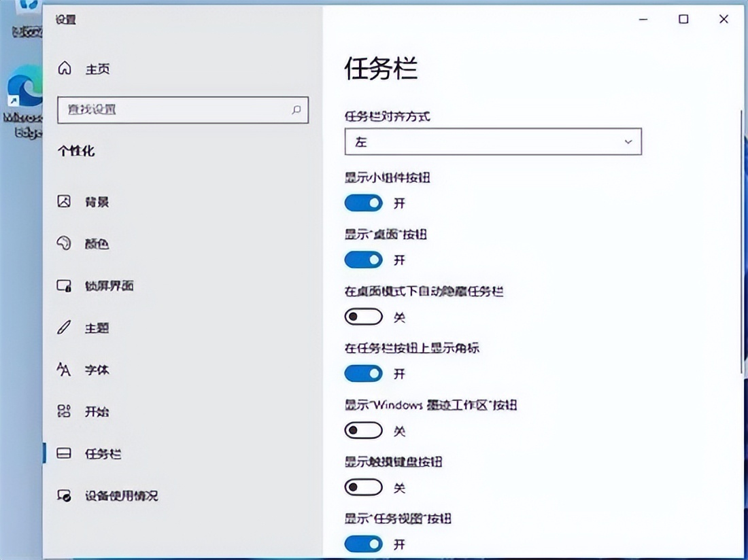Enable the 显示触摸键盘按钮 toggle
Viewport: 748px width, 560px height.
point(363,487)
